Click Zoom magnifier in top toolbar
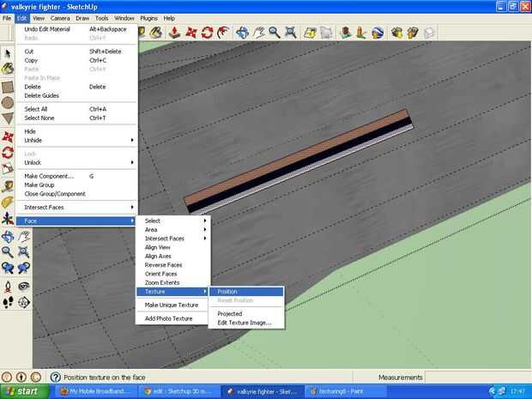The height and width of the screenshot is (399, 532). coord(275,33)
